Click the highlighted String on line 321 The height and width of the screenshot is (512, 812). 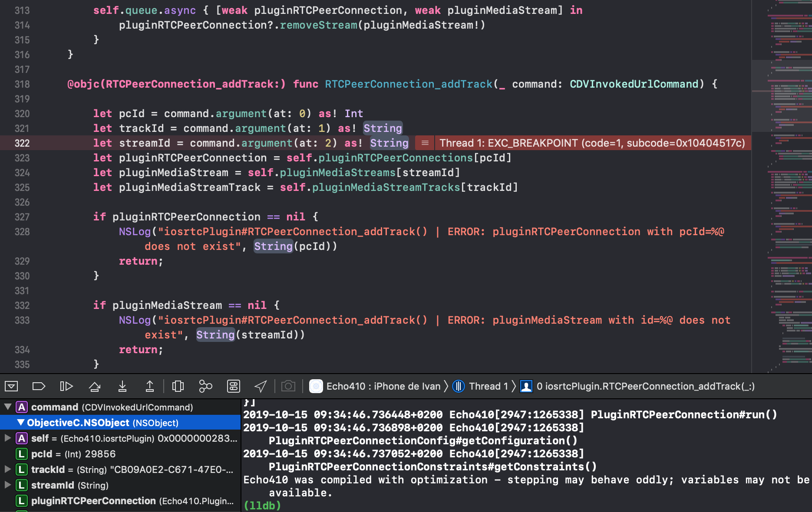383,128
